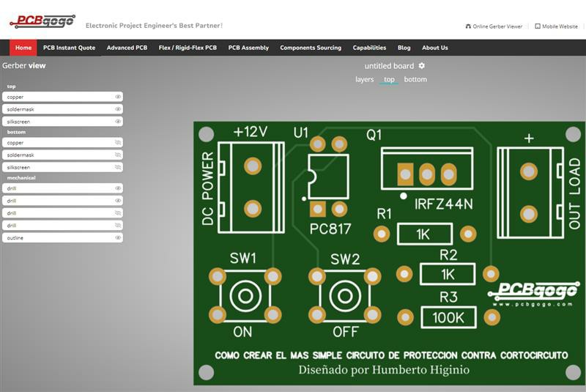Toggle top soldermask layer visibility
Image resolution: width=586 pixels, height=392 pixels.
point(118,109)
